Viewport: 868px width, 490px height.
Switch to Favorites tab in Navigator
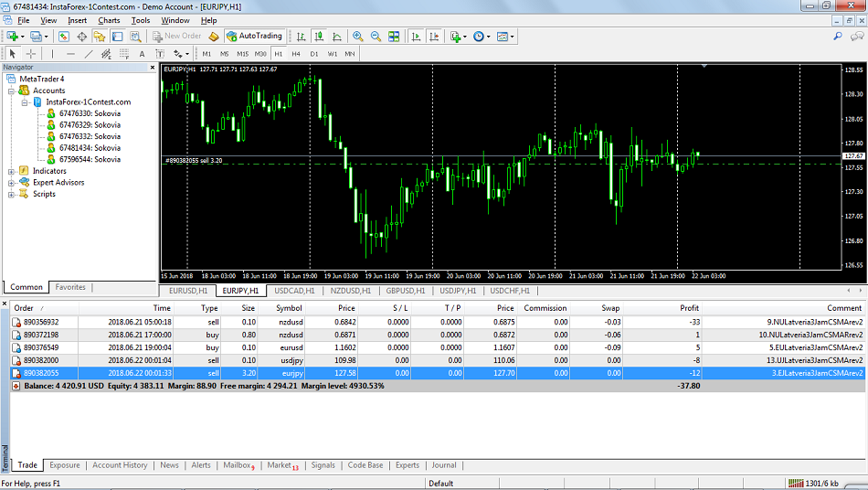pyautogui.click(x=70, y=287)
